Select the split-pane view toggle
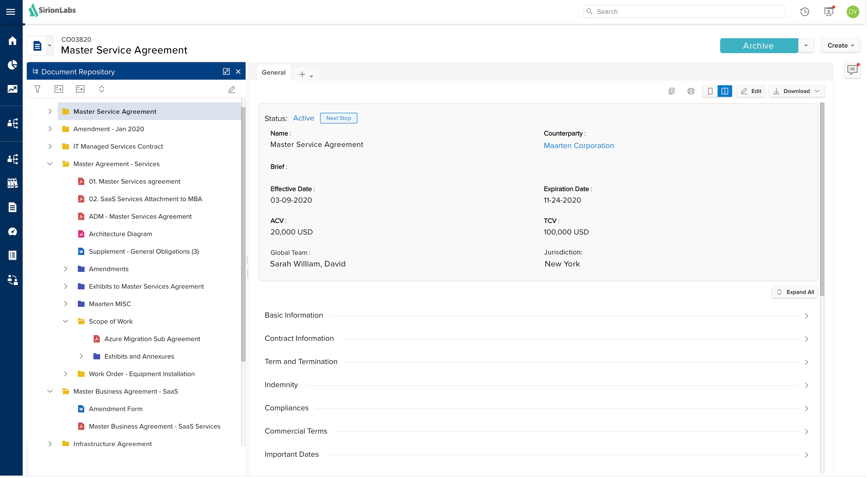The width and height of the screenshot is (868, 478). pyautogui.click(x=725, y=91)
